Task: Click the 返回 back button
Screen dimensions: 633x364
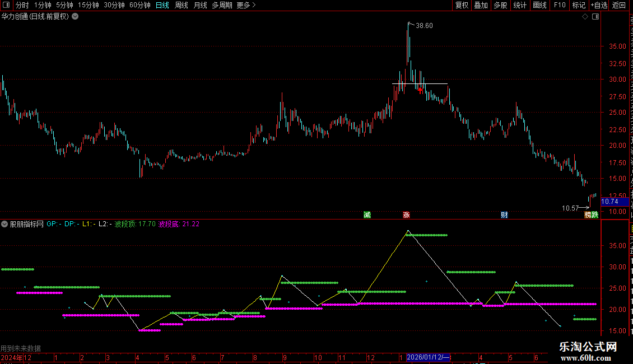Action: 619,5
